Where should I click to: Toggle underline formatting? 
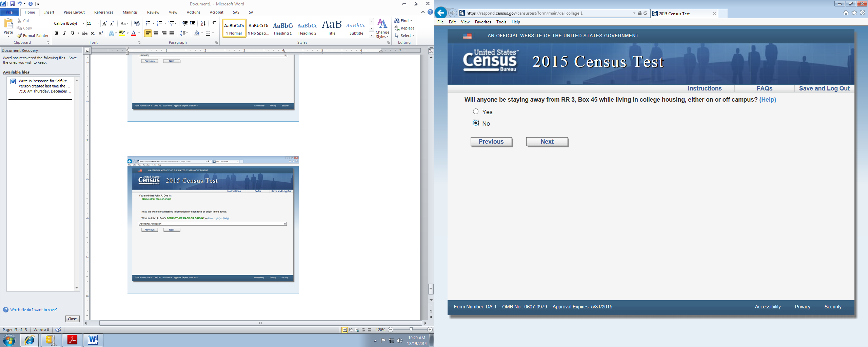(x=73, y=33)
